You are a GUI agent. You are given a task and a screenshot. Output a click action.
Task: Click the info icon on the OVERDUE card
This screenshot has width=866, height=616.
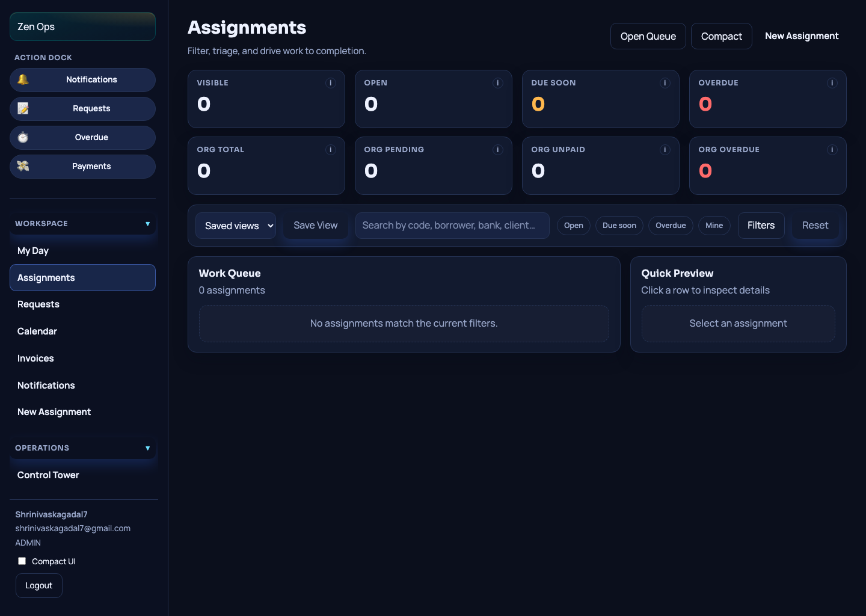(x=832, y=83)
